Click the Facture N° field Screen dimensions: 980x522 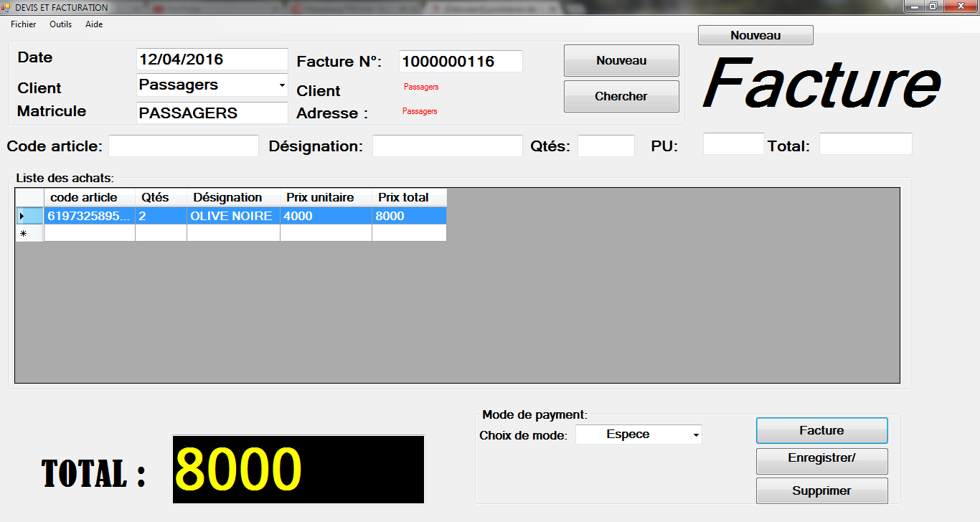pos(461,61)
